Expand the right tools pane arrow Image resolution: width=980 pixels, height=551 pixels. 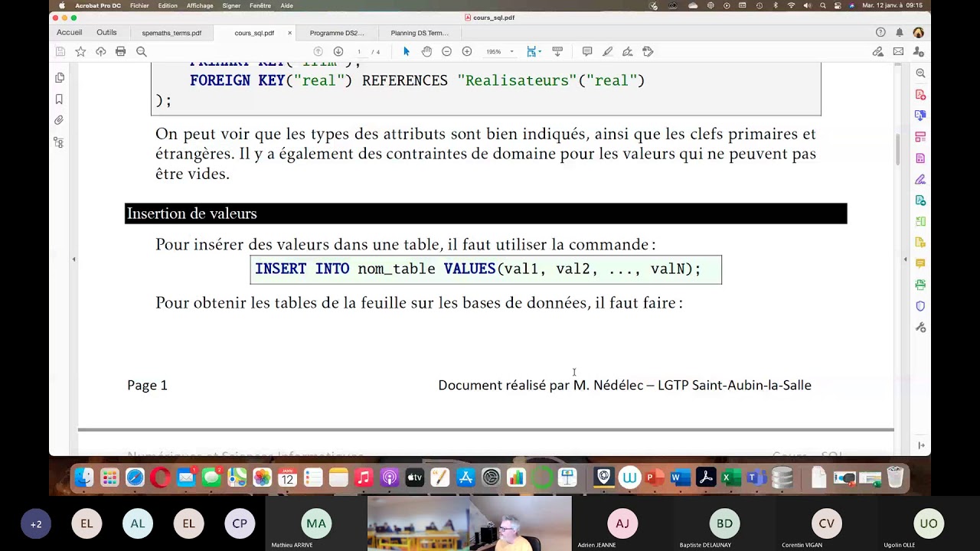(x=905, y=259)
